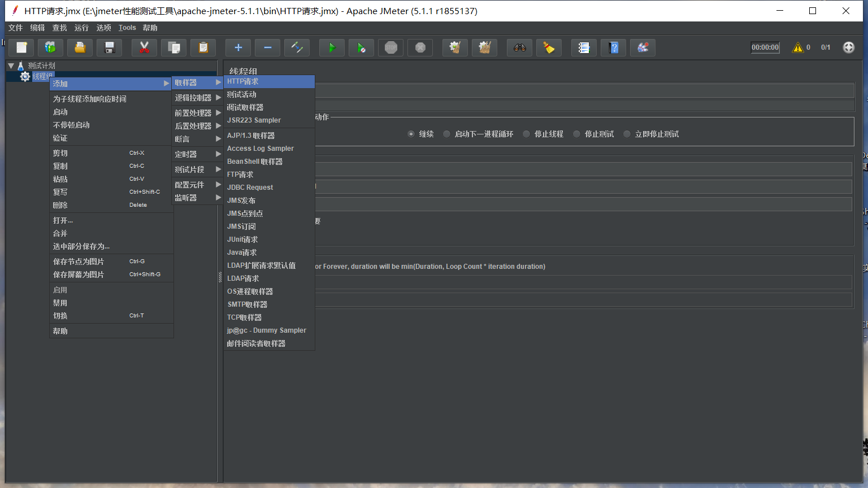Open the Templates toolbar icon
This screenshot has width=868, height=488.
(x=51, y=47)
